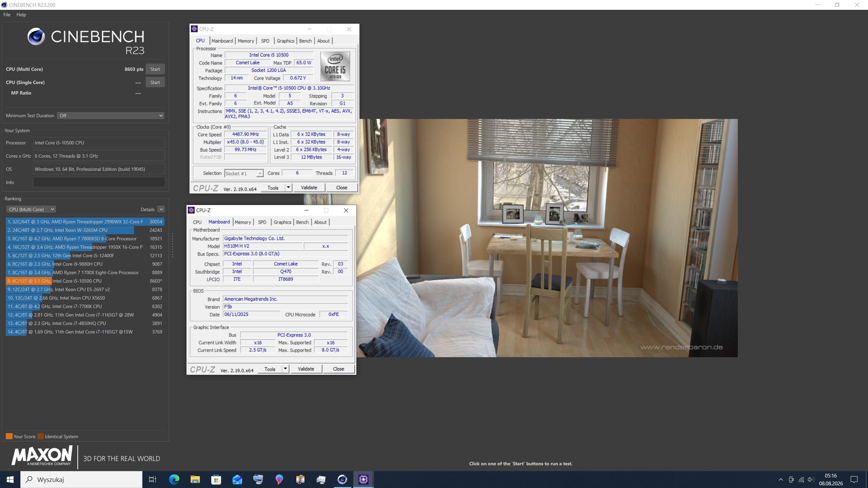This screenshot has width=868, height=488.
Task: Open File Explorer from the taskbar
Action: (195, 480)
